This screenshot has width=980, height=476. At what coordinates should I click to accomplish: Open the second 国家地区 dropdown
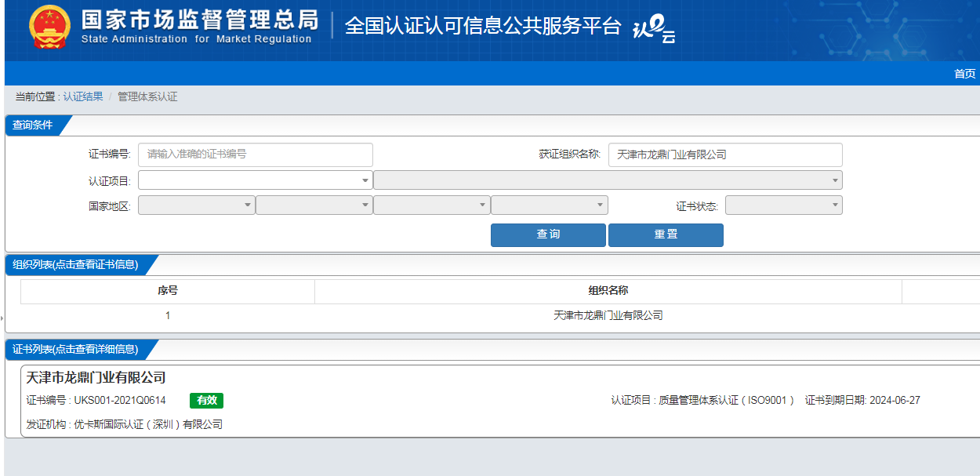(x=314, y=205)
